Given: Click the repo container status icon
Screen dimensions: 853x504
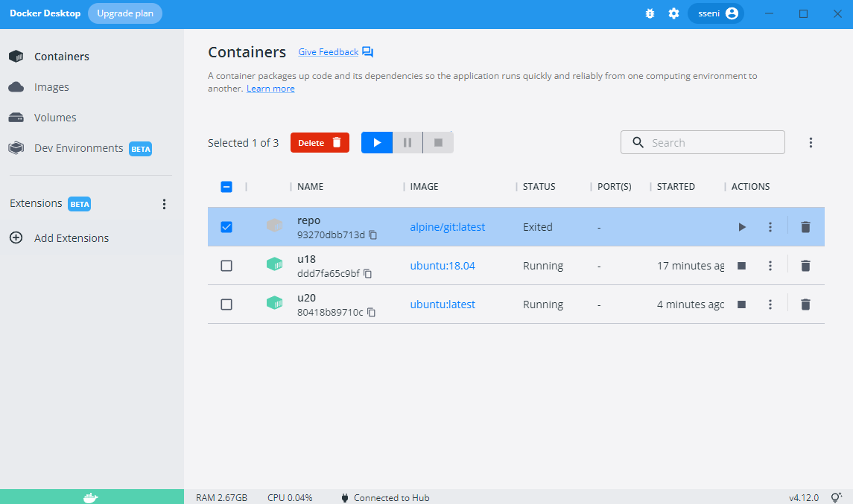Looking at the screenshot, I should [x=275, y=225].
